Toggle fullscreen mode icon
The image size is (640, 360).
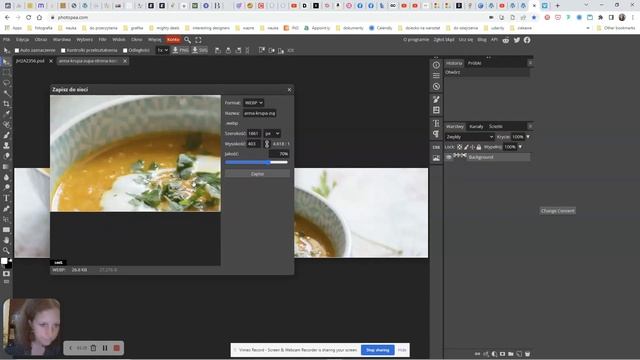pos(198,40)
